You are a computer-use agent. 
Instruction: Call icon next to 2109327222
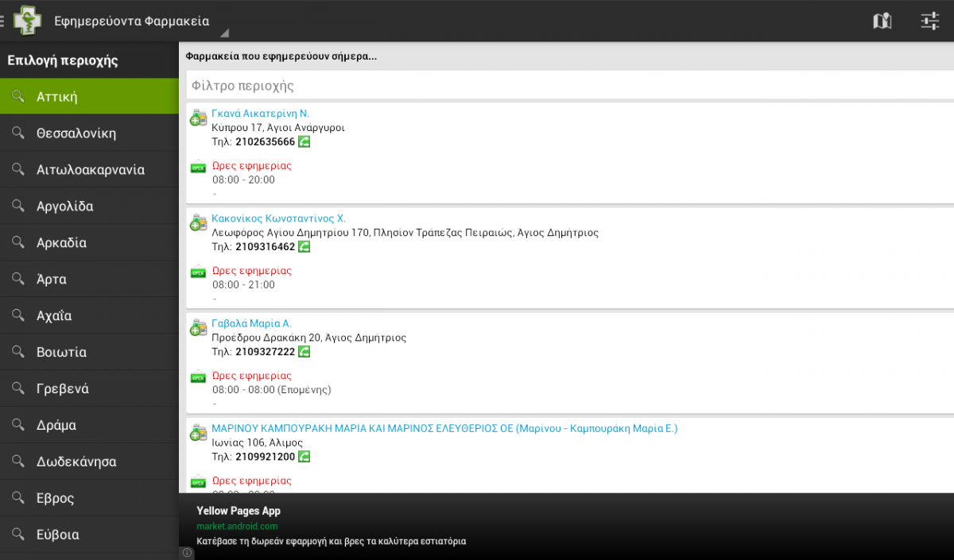tap(304, 352)
